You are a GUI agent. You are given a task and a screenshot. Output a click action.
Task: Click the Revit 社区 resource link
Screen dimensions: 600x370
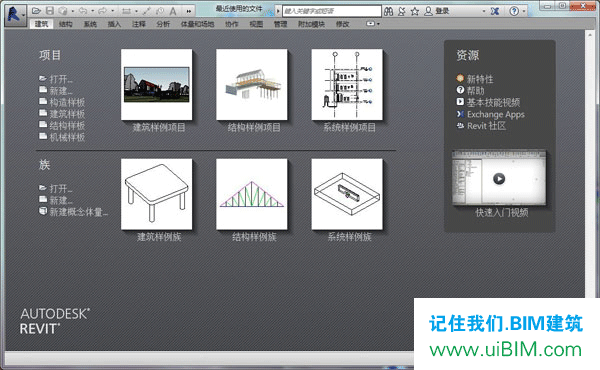point(486,126)
